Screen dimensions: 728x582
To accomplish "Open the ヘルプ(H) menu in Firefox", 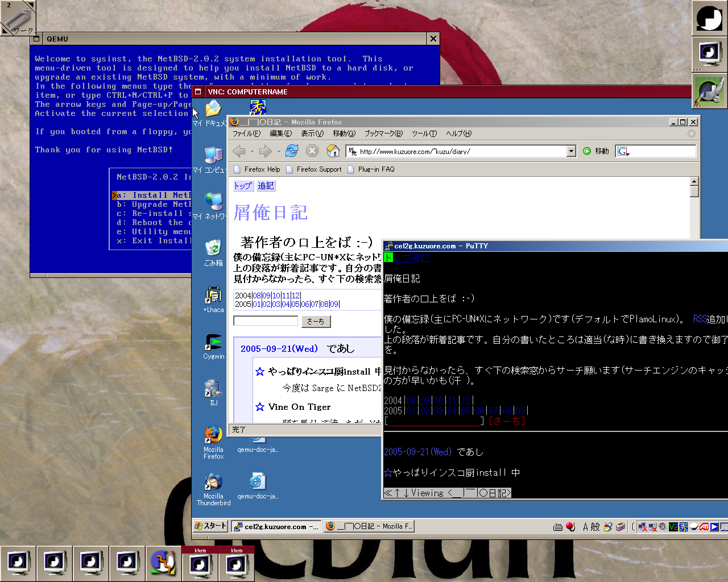I will pos(459,134).
